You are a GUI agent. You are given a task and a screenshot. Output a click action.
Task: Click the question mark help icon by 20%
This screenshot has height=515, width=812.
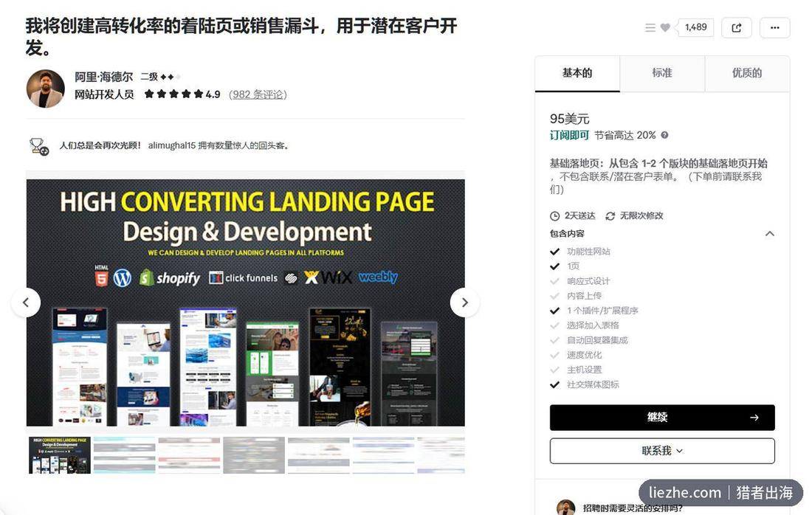coord(664,135)
